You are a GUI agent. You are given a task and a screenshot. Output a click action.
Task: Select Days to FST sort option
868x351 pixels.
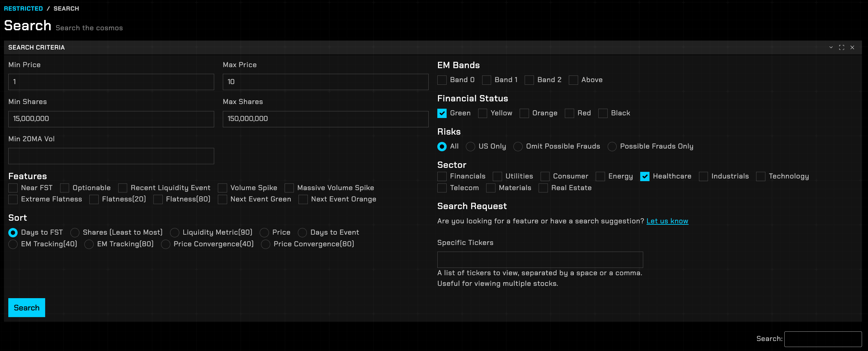(x=13, y=233)
